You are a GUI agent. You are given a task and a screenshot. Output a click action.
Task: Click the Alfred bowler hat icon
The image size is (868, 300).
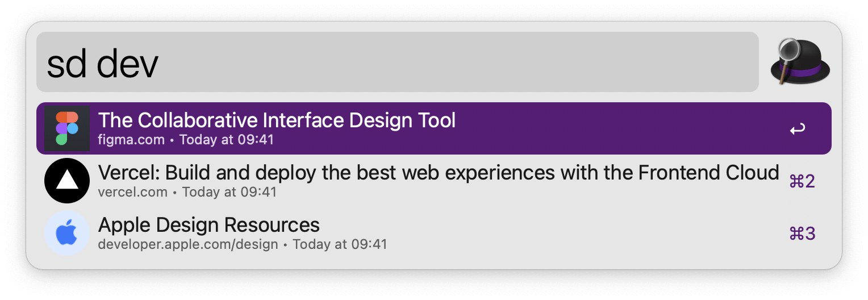click(800, 61)
